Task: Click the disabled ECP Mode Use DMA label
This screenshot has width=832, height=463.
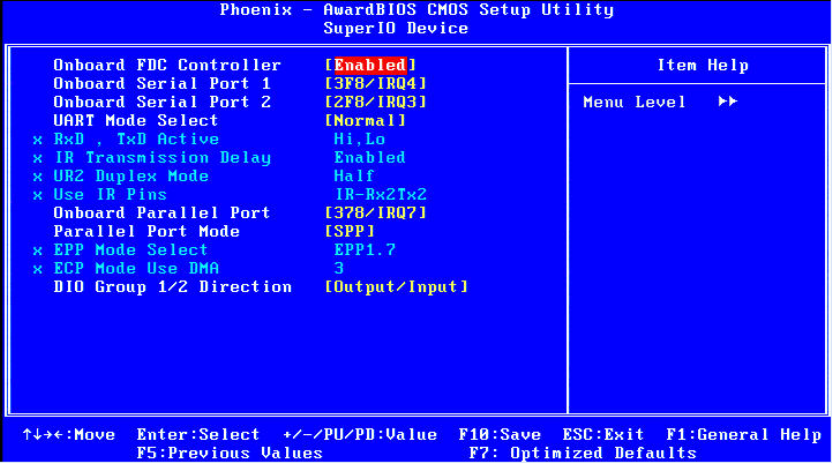Action: point(136,268)
